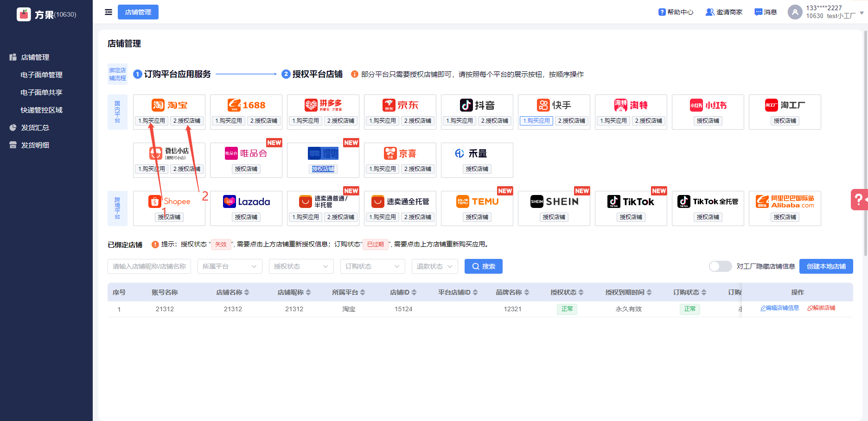Click the TEMU platform logo
This screenshot has width=868, height=421.
(x=477, y=201)
